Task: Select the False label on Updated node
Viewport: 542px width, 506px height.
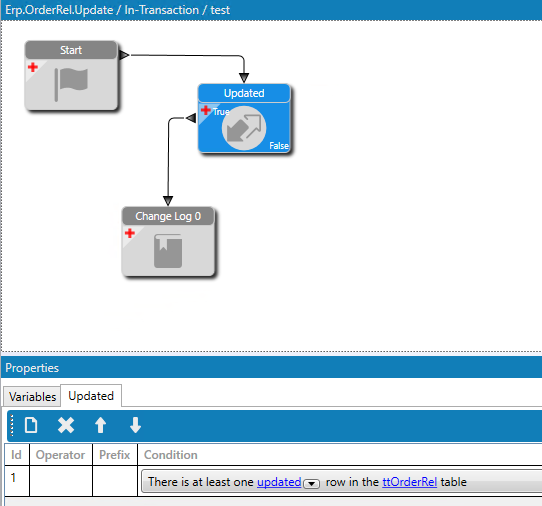Action: (x=279, y=146)
